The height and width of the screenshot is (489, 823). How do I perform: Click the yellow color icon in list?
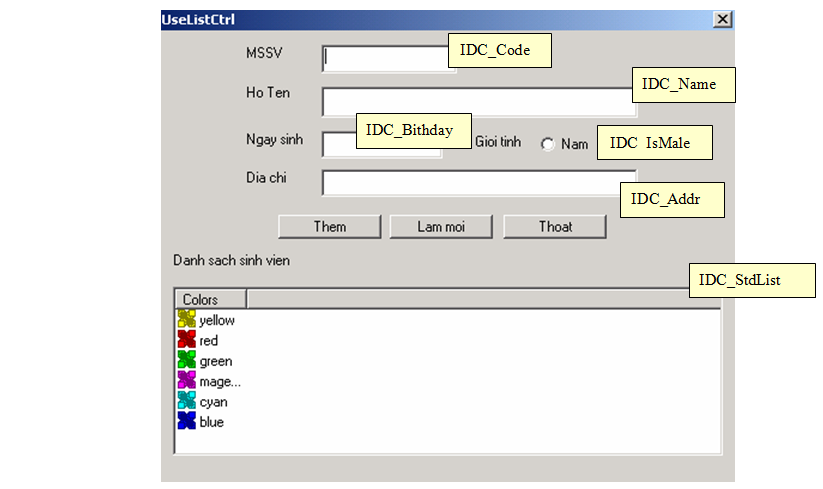[187, 319]
